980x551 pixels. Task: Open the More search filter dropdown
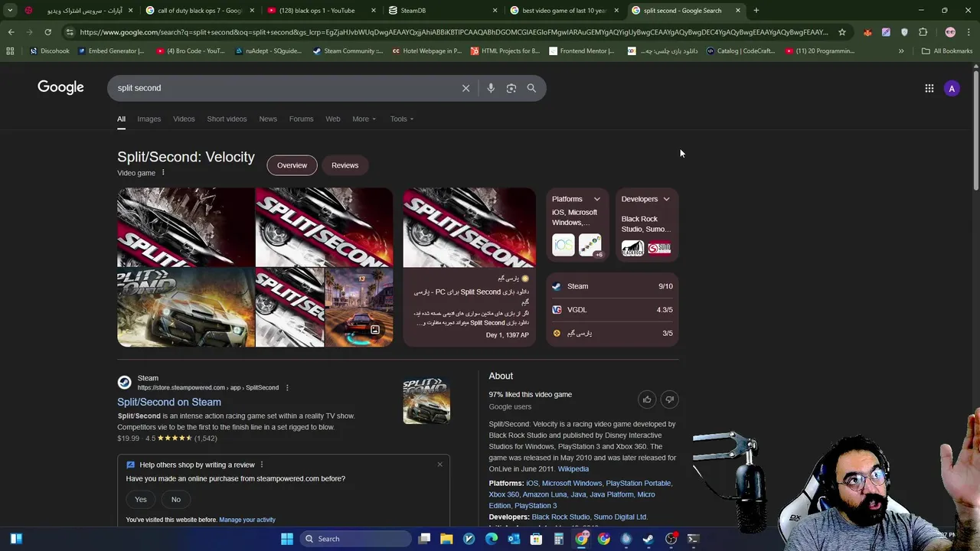click(364, 119)
